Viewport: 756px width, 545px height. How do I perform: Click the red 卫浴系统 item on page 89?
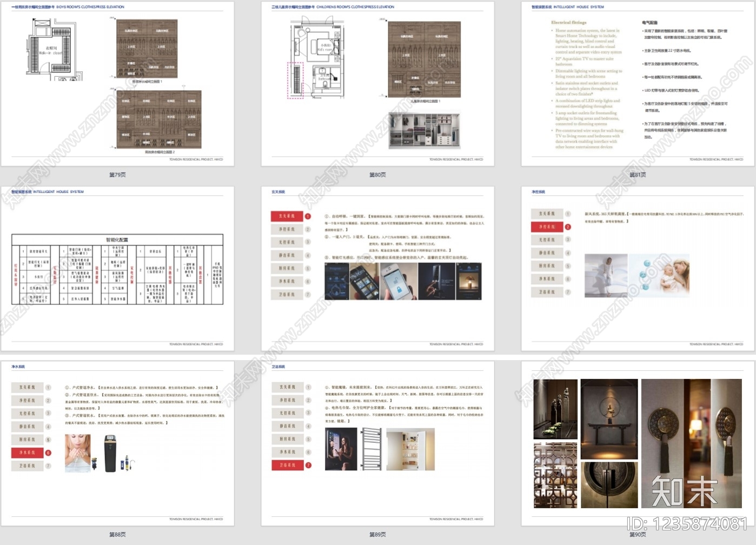[x=287, y=465]
